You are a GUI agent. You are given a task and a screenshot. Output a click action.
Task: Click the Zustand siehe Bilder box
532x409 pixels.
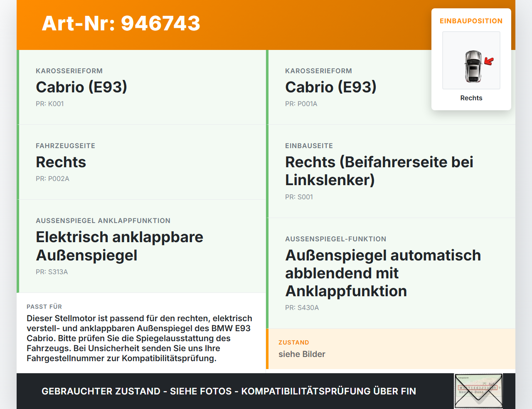(391, 349)
